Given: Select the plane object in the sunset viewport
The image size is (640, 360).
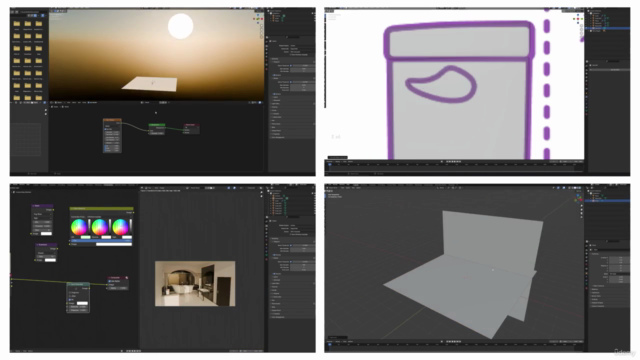Looking at the screenshot, I should point(151,84).
